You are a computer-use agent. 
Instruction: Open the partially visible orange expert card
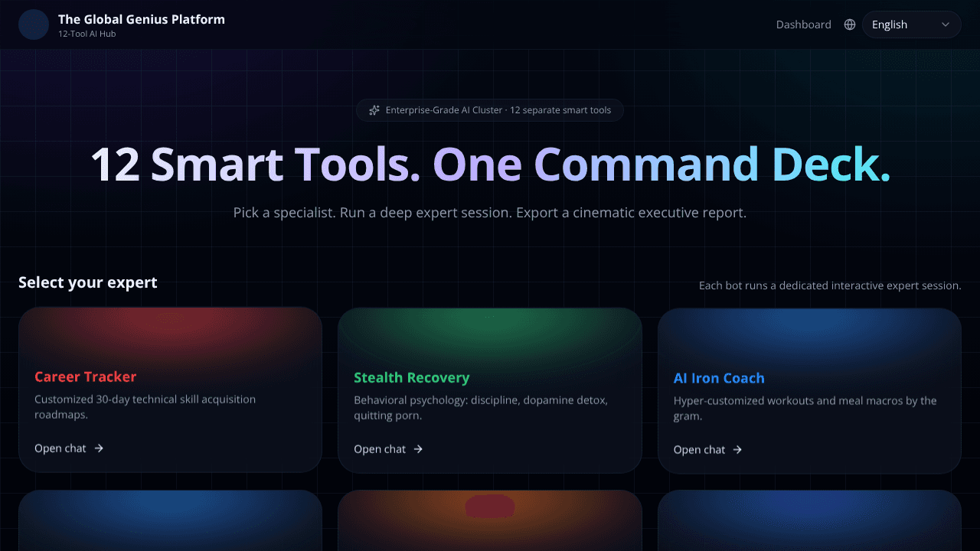490,520
